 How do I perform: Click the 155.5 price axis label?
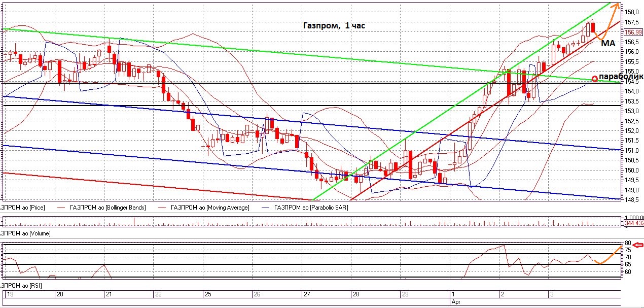(632, 62)
